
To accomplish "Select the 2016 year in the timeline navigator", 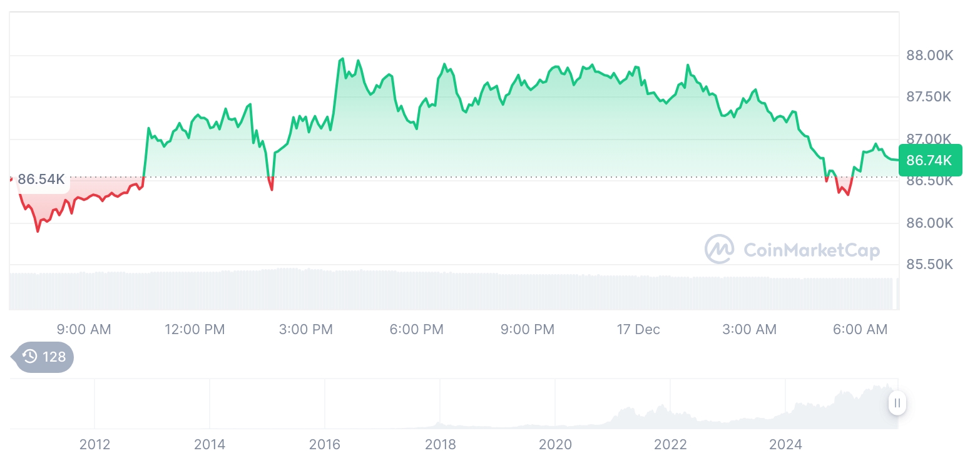I will point(325,444).
